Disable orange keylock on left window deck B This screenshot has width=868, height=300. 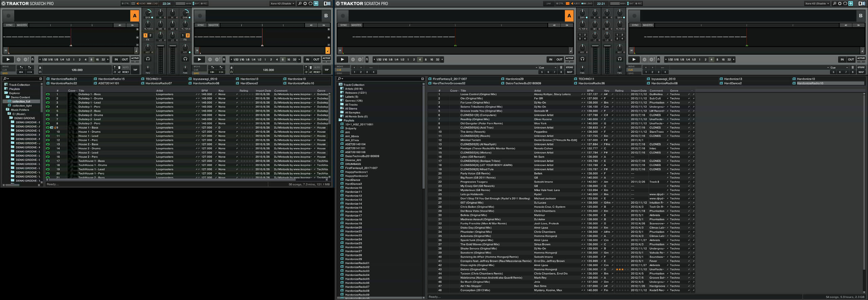pyautogui.click(x=328, y=51)
